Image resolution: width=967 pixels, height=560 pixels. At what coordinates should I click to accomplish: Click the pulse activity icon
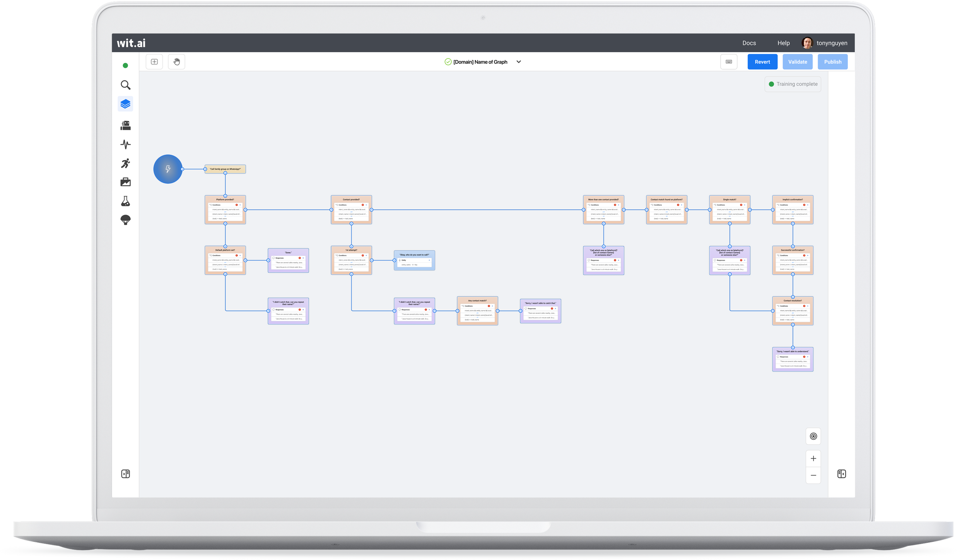[x=125, y=144]
